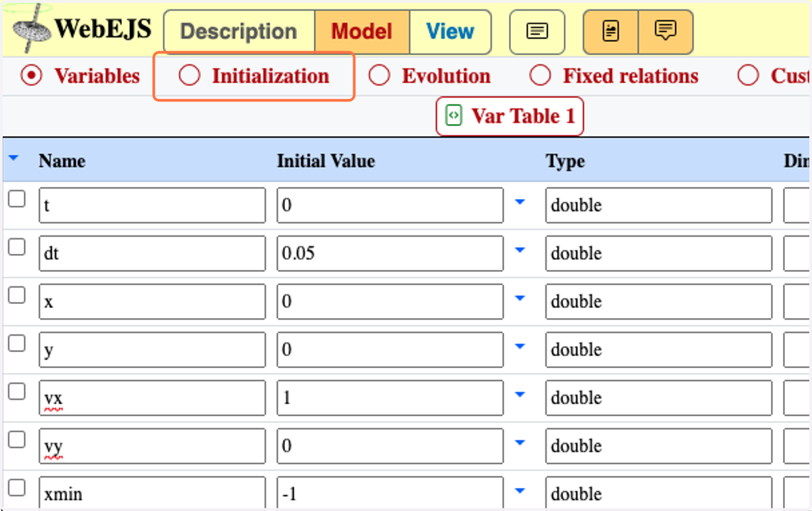
Task: Open the dropdown arrow in row y
Action: [520, 346]
